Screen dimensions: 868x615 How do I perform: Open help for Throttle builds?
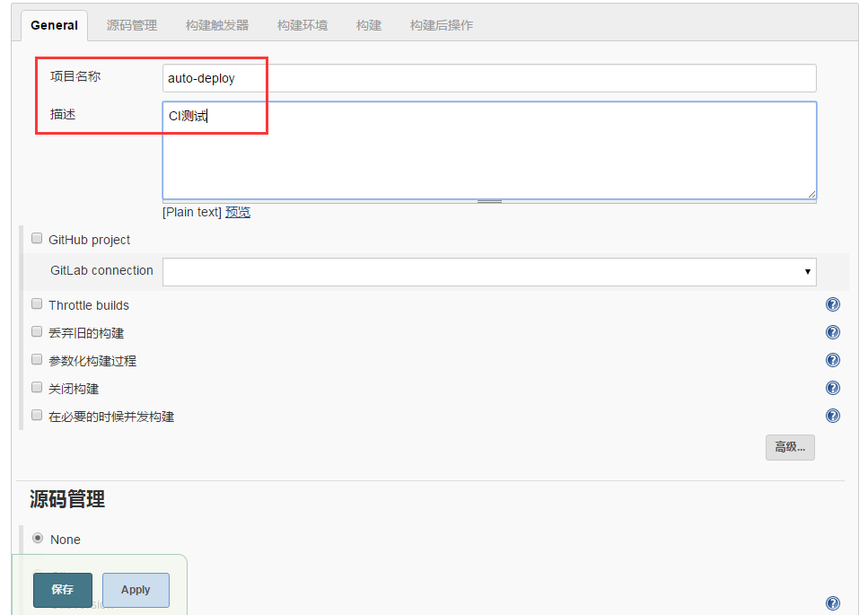[x=833, y=304]
